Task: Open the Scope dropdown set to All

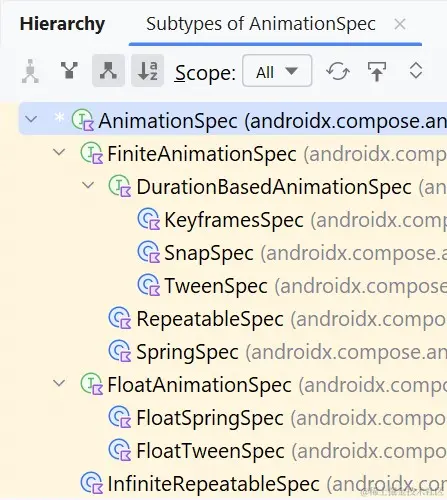Action: pyautogui.click(x=277, y=71)
